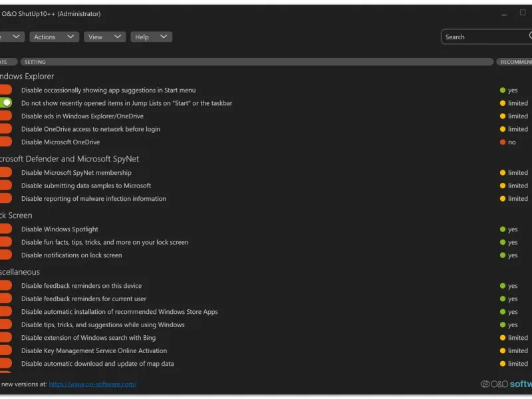Toggle Disable OneDrive access to network switch
Image resolution: width=532 pixels, height=399 pixels.
pos(5,129)
